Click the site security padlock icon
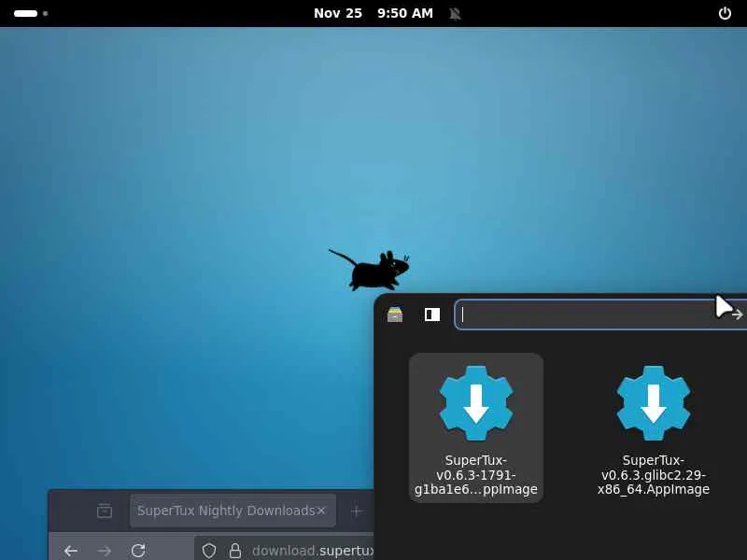The width and height of the screenshot is (747, 560). click(x=235, y=551)
